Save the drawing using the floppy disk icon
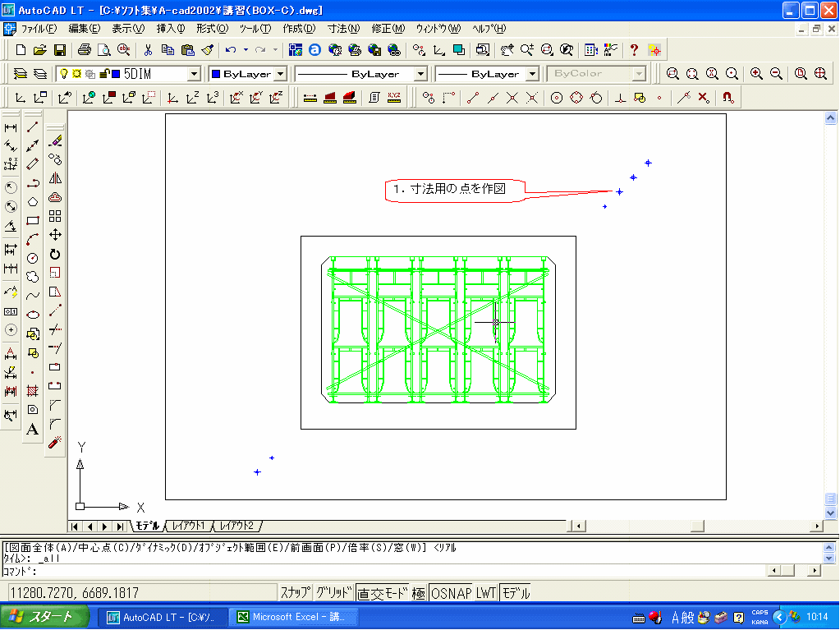The width and height of the screenshot is (840, 630). coord(59,50)
